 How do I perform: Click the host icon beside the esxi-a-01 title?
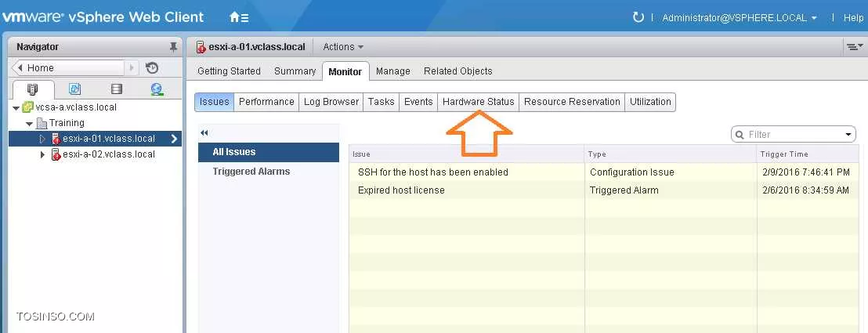tap(201, 47)
